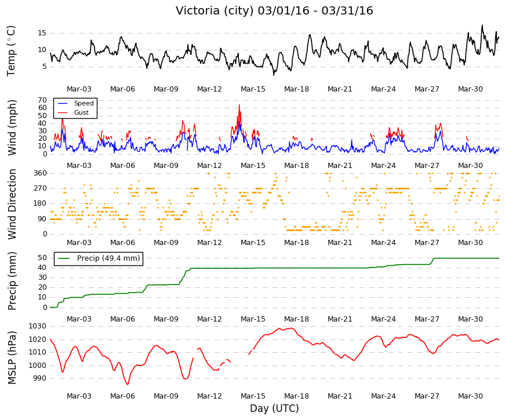This screenshot has width=505, height=420.
Task: Click the "Wind Direction" y-axis label
Action: [12, 204]
